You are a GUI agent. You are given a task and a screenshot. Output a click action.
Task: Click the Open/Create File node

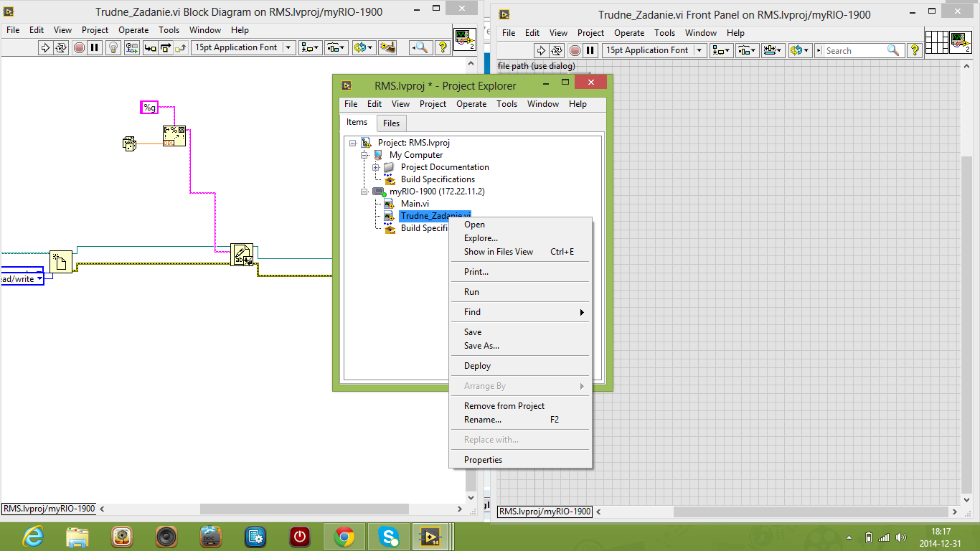[x=61, y=261]
